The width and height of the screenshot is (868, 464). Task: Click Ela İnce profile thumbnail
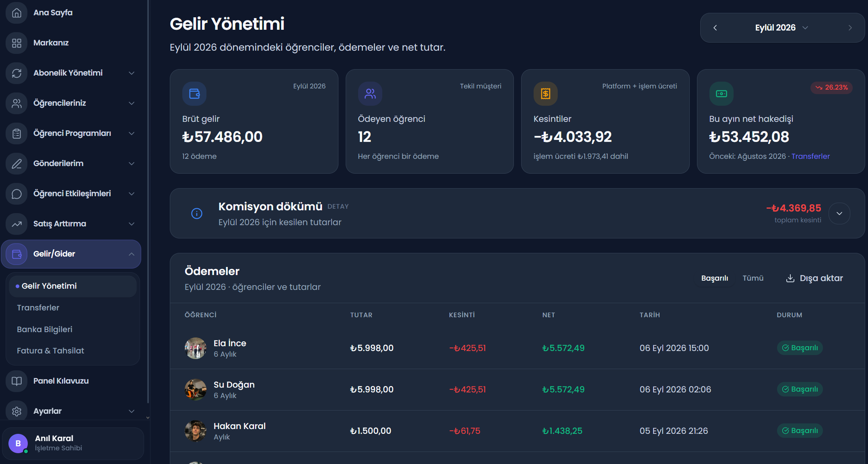click(196, 348)
